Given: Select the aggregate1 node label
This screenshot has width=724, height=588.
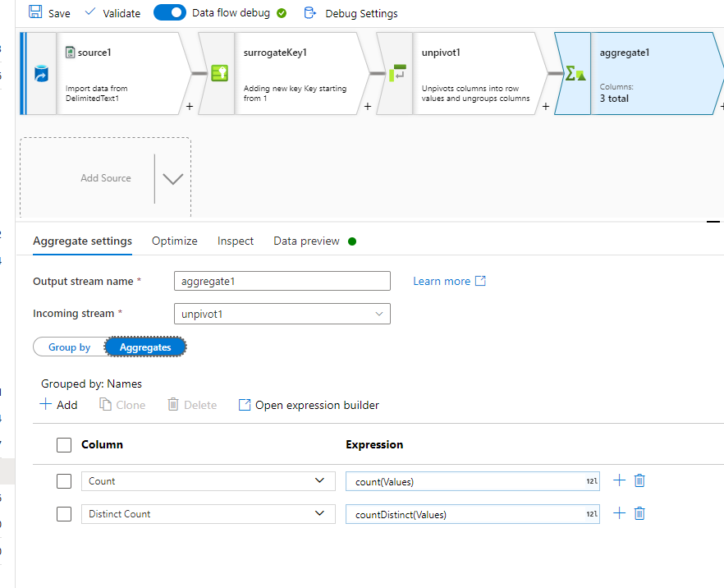Looking at the screenshot, I should tap(624, 53).
